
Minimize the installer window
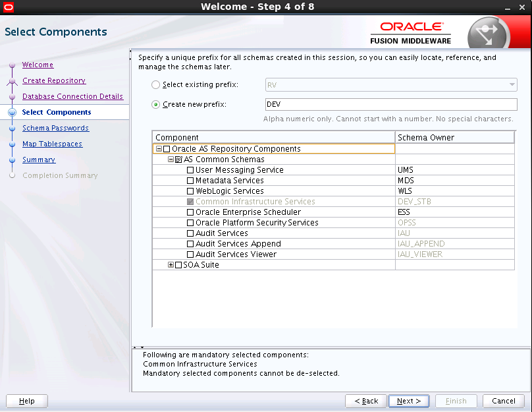click(x=508, y=7)
